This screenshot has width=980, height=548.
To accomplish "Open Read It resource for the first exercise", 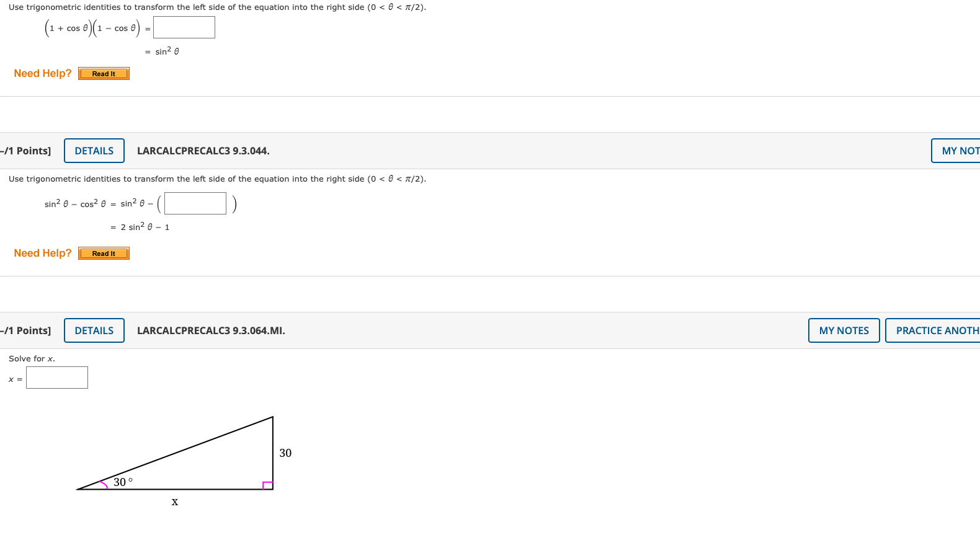I will point(103,73).
